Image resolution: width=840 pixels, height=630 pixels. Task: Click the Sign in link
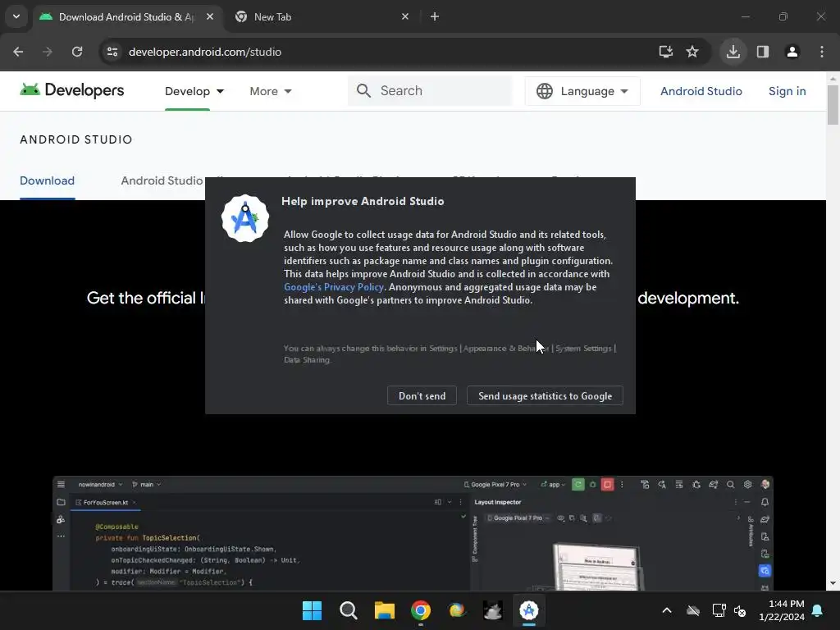pos(787,91)
